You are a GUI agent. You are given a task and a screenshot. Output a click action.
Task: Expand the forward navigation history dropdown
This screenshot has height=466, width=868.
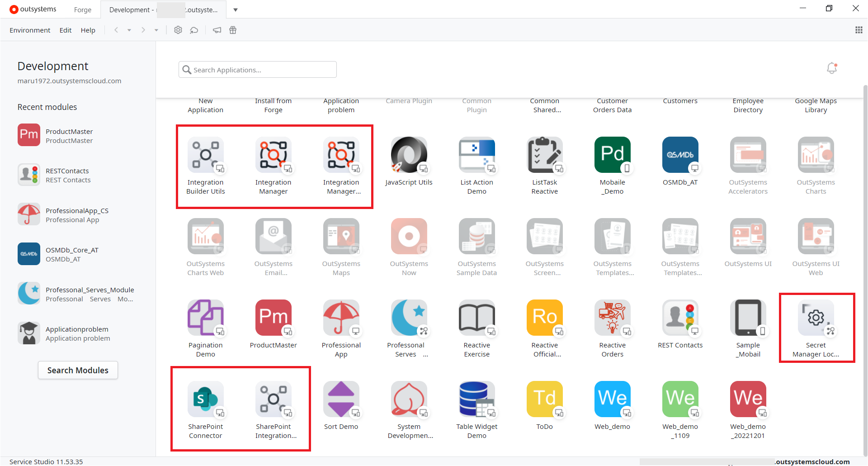tap(156, 30)
